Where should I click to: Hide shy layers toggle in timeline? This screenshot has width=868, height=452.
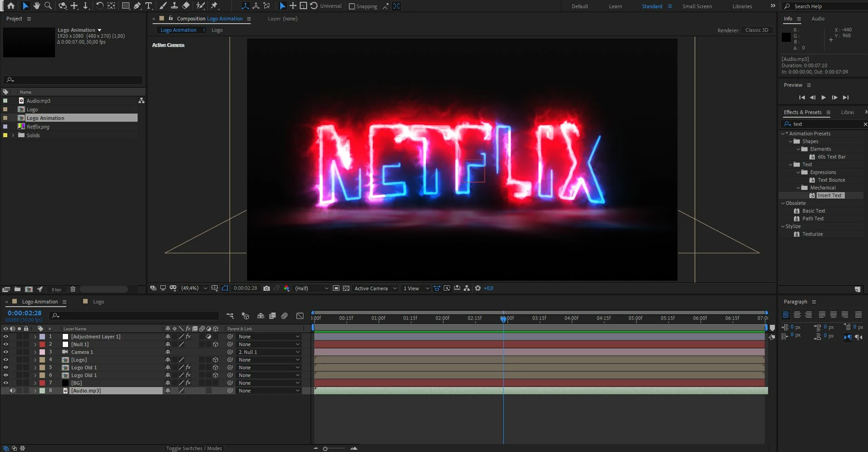(x=261, y=316)
